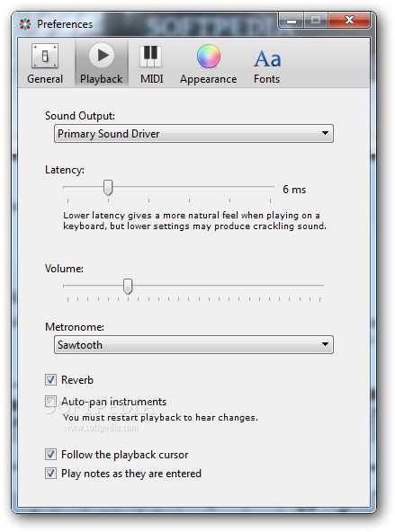Screen dimensions: 395x532
Task: Click "You must restart playback" note
Action: (x=160, y=417)
